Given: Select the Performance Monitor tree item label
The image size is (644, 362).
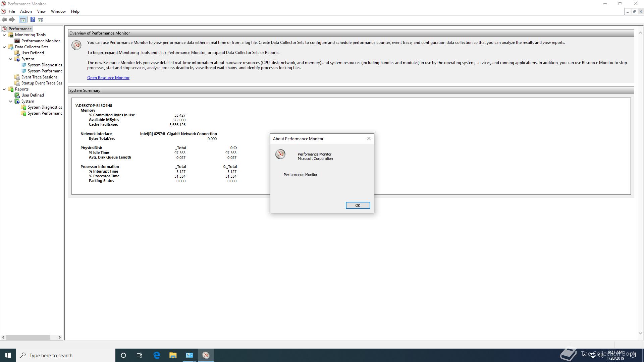Looking at the screenshot, I should click(x=41, y=41).
